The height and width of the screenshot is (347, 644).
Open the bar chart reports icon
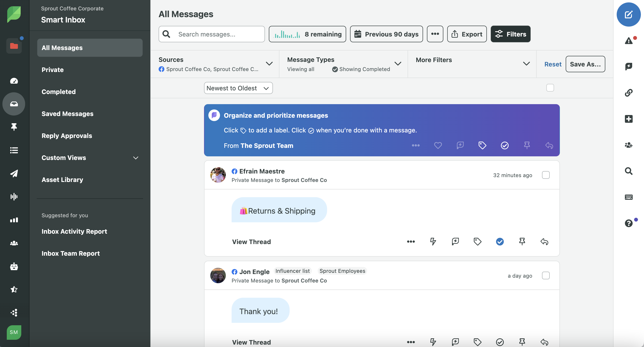click(14, 220)
